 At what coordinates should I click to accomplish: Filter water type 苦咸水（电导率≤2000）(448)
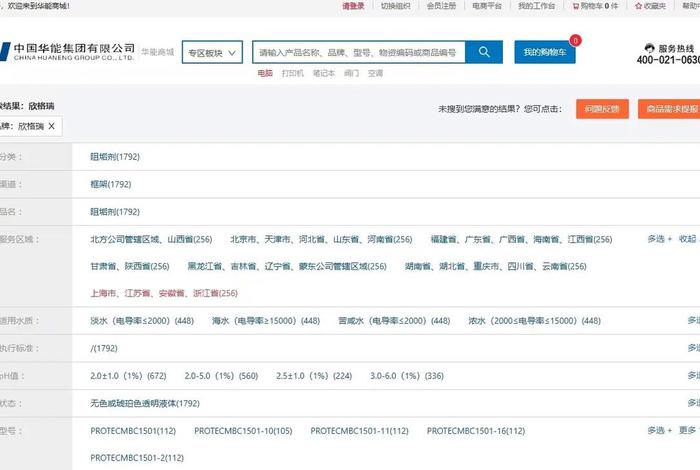[x=394, y=321]
